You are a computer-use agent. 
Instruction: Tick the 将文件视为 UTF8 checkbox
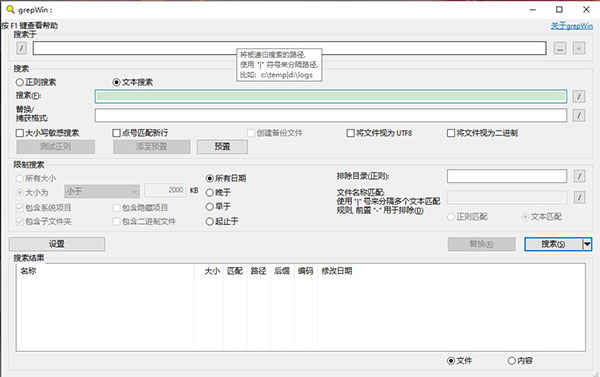[x=350, y=133]
